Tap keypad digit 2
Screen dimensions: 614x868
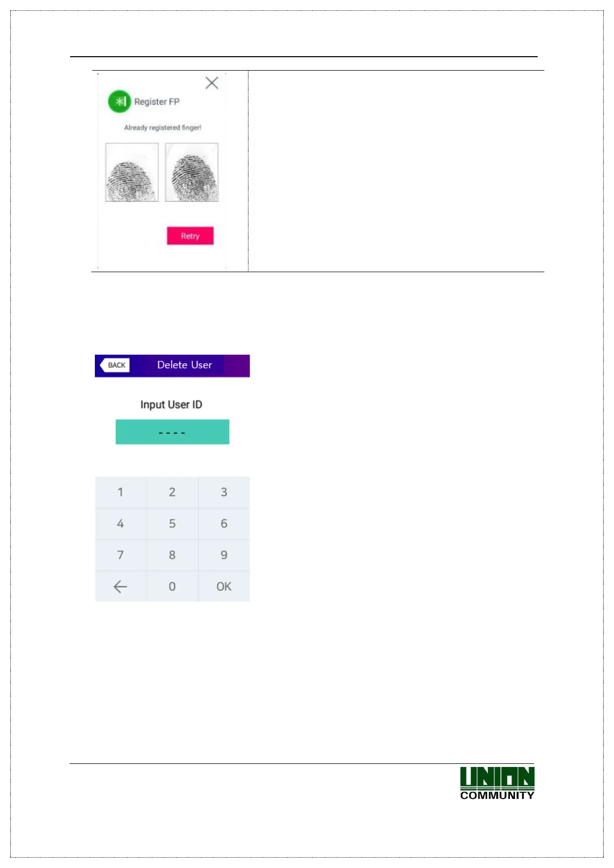[x=172, y=492]
